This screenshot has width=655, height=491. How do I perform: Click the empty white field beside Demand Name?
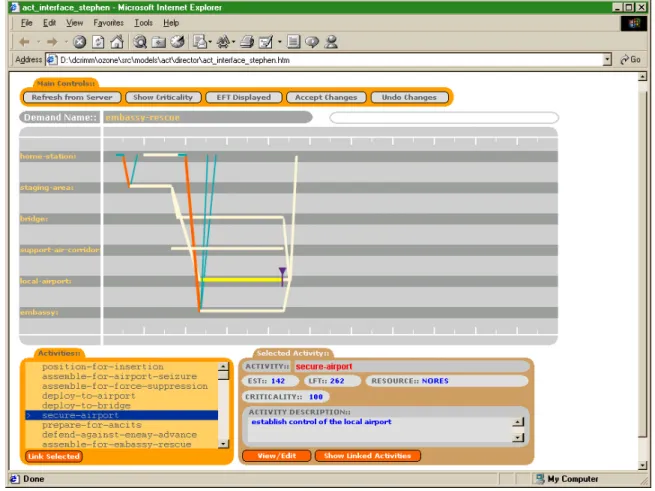pyautogui.click(x=444, y=117)
